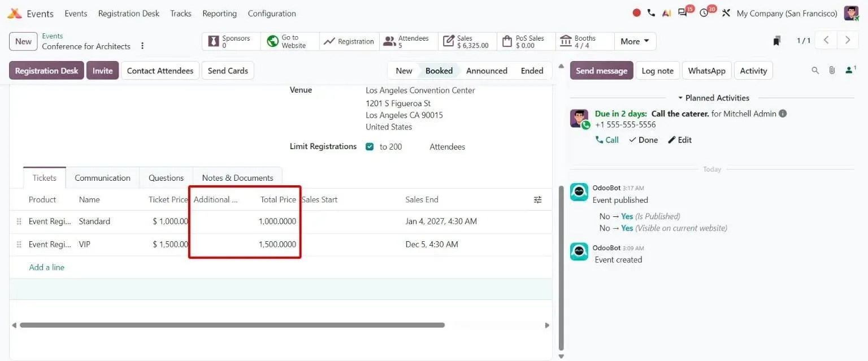
Task: Click the New record button
Action: (x=23, y=41)
